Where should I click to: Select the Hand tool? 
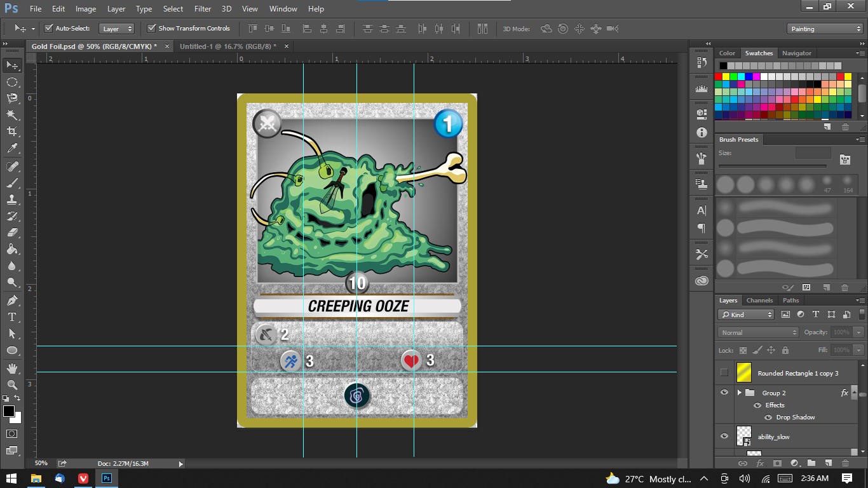point(12,369)
